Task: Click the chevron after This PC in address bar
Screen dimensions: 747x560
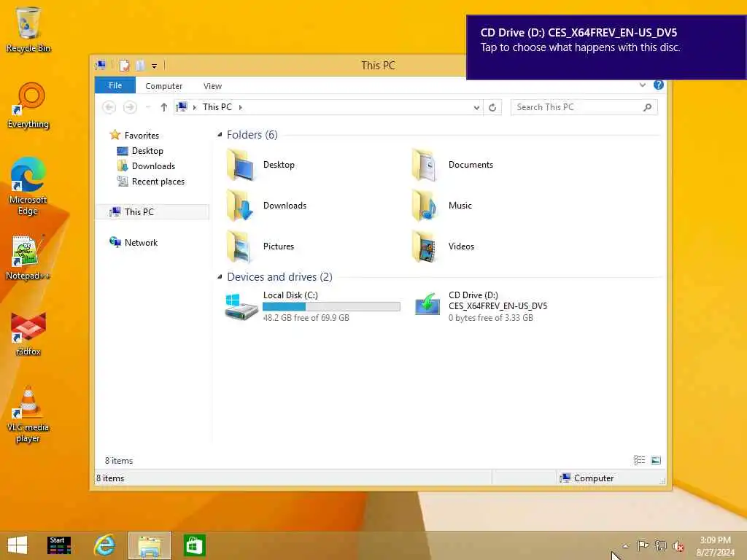Action: [x=241, y=107]
